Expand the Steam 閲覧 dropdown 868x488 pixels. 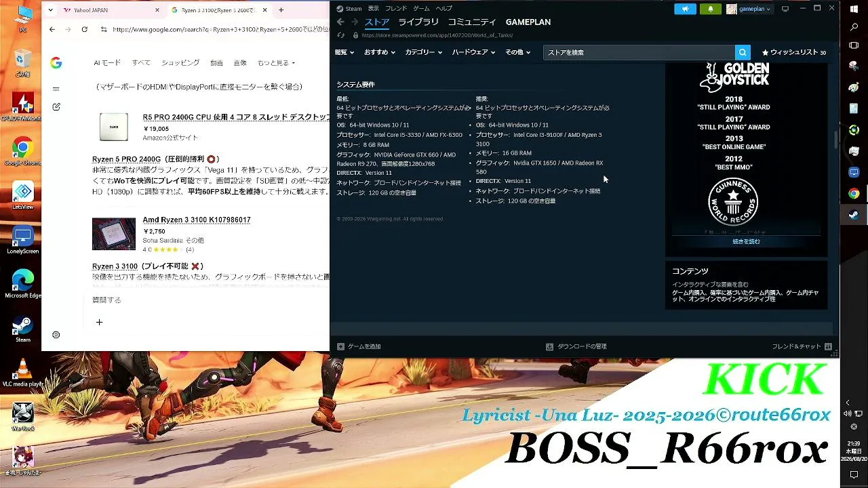click(x=344, y=52)
